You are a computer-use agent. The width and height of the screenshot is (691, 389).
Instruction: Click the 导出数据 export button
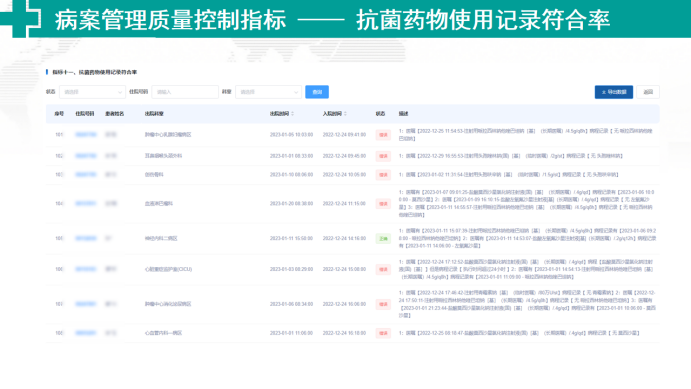pyautogui.click(x=614, y=92)
